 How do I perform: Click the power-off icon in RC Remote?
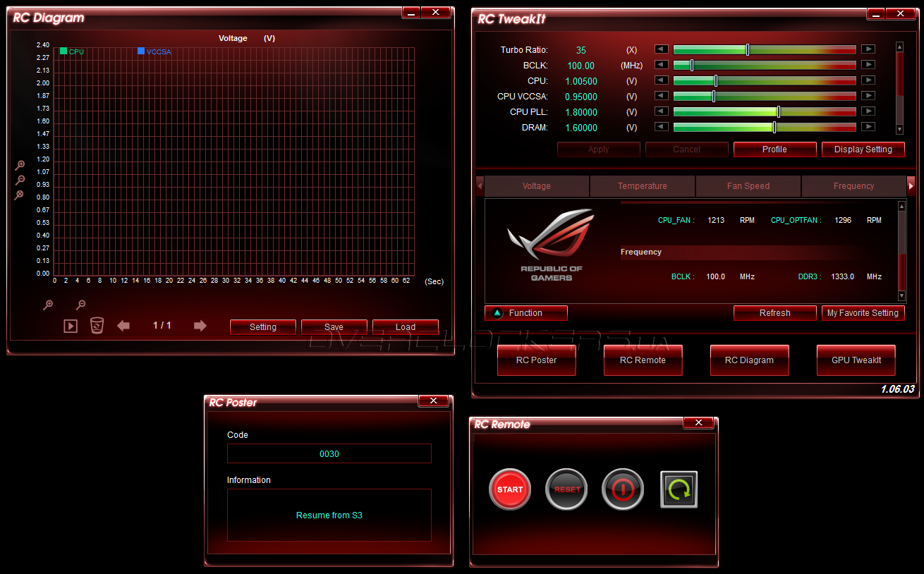pyautogui.click(x=623, y=489)
